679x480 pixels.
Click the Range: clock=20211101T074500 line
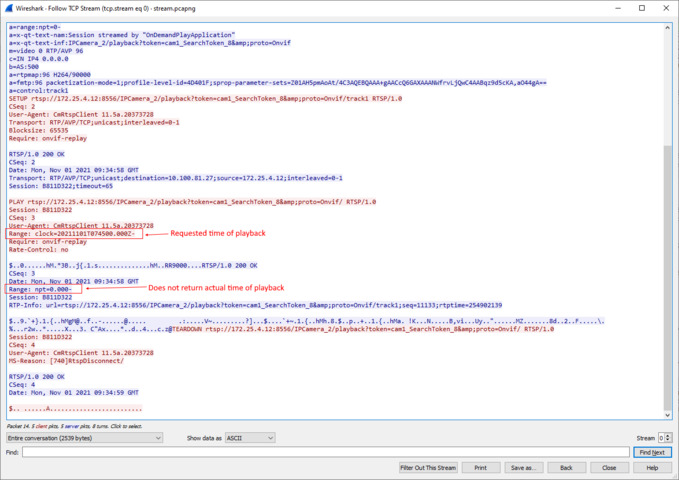70,233
